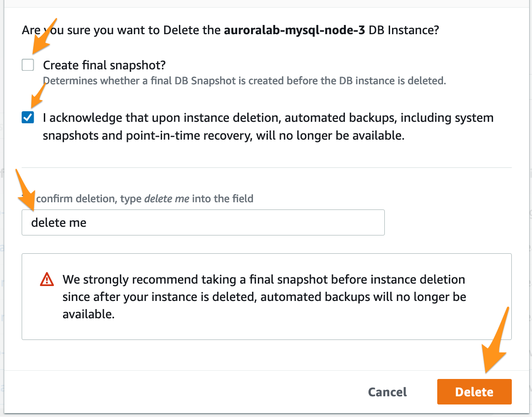Click the orange arrow above the acknowledge checkbox
The image size is (532, 417).
tap(38, 96)
